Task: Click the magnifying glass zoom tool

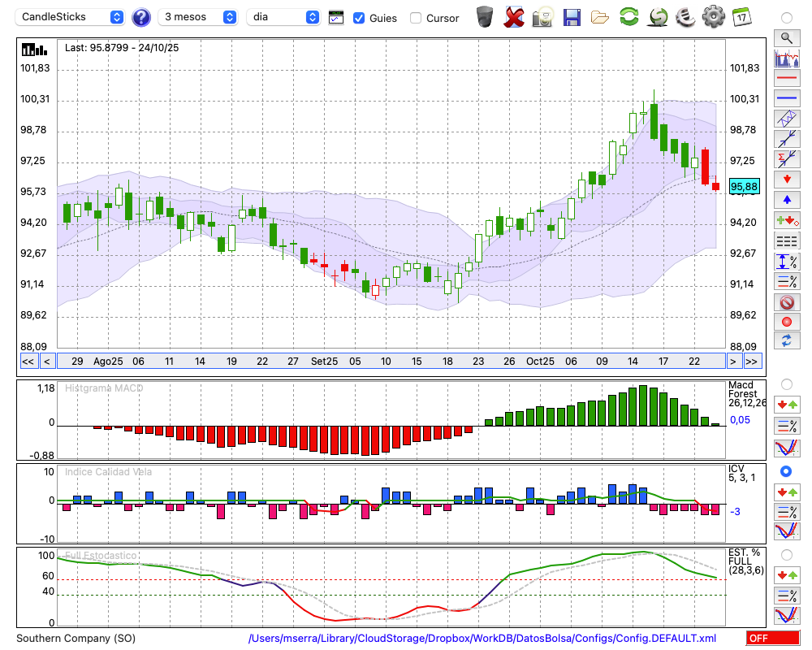Action: 786,37
